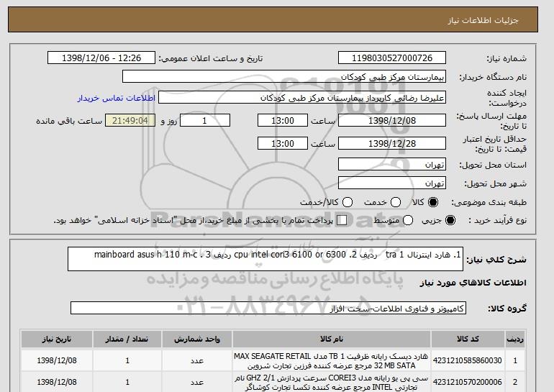The image size is (554, 392).
Task: Click the تعداد / مقدار column header
Action: tap(127, 339)
